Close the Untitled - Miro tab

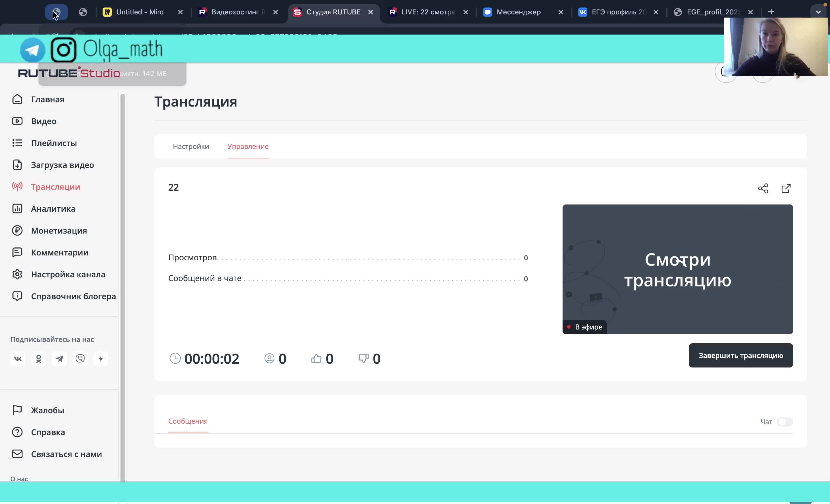point(180,12)
